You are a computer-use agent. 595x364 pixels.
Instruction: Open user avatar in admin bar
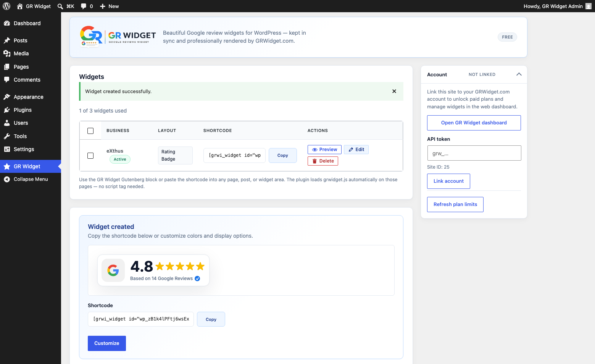pyautogui.click(x=588, y=6)
